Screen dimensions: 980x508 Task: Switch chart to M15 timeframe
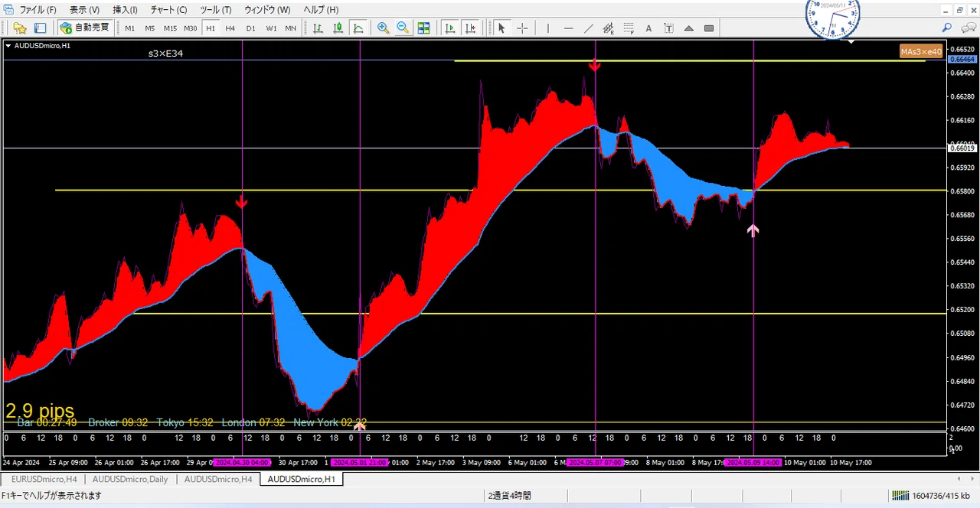pyautogui.click(x=170, y=28)
